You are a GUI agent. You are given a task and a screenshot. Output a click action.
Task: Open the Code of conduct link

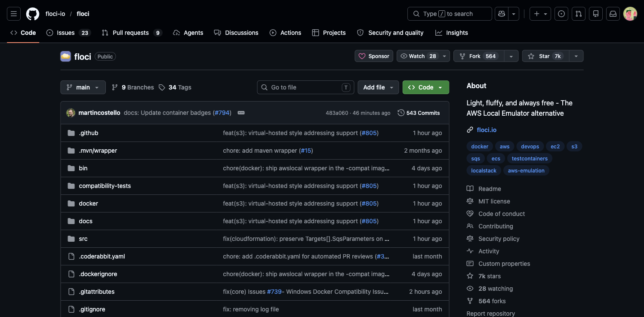(x=502, y=214)
